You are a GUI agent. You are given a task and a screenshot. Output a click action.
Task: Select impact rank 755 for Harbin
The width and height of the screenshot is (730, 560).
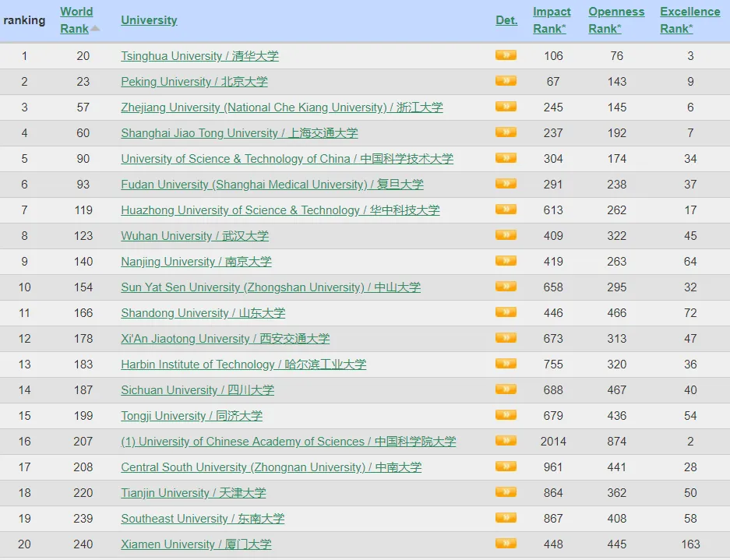(553, 365)
